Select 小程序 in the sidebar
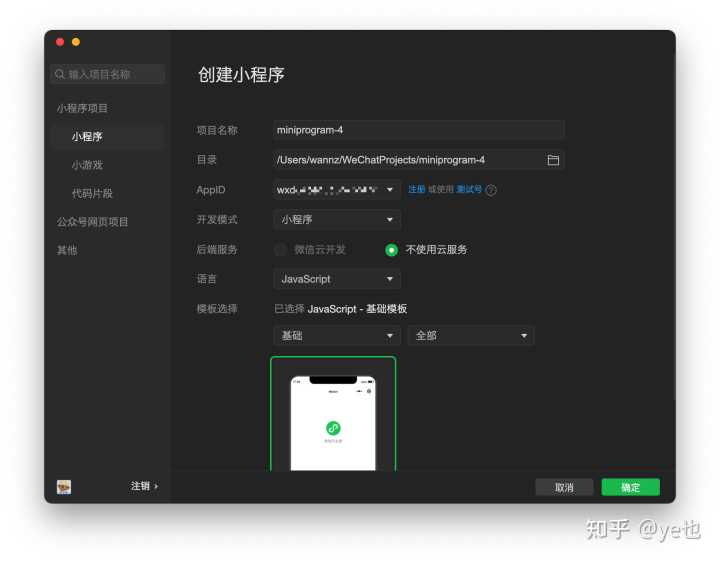This screenshot has width=720, height=562. (x=108, y=136)
